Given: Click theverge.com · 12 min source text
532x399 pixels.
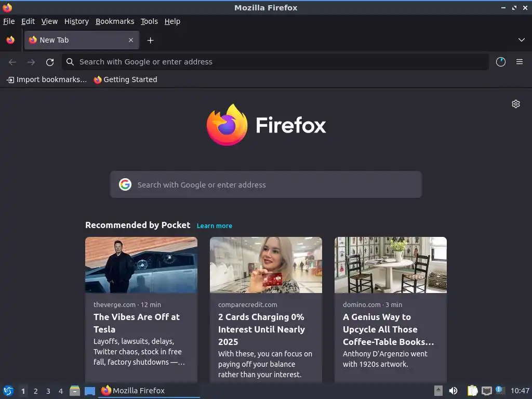Looking at the screenshot, I should (127, 304).
